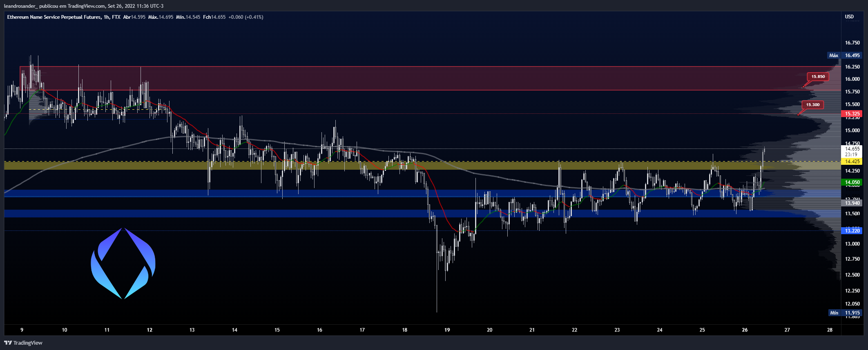The height and width of the screenshot is (350, 868).
Task: Click the Máx 16.495 price label
Action: pyautogui.click(x=845, y=55)
